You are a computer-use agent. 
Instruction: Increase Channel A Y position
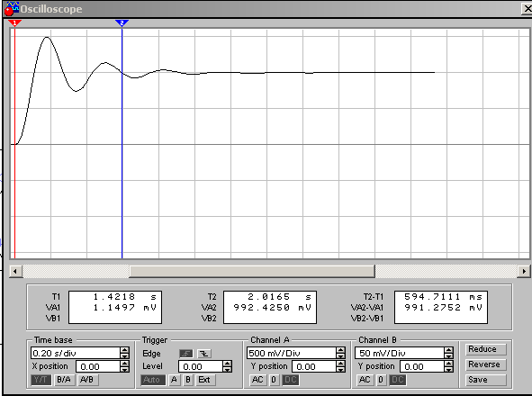coord(340,364)
